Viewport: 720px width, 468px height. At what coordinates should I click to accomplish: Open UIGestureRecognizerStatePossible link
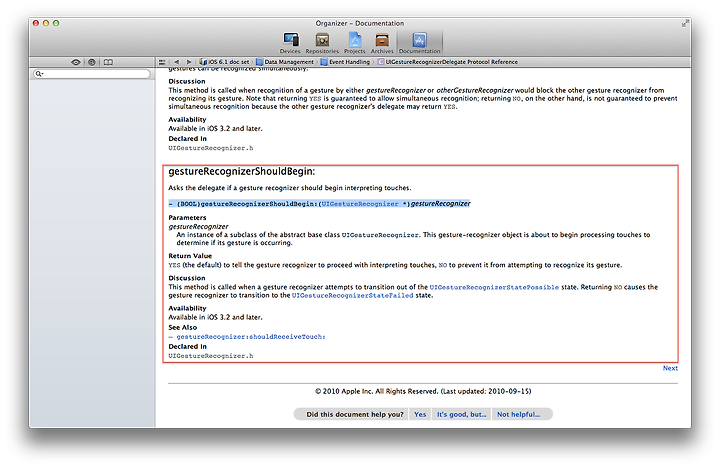[x=494, y=288]
